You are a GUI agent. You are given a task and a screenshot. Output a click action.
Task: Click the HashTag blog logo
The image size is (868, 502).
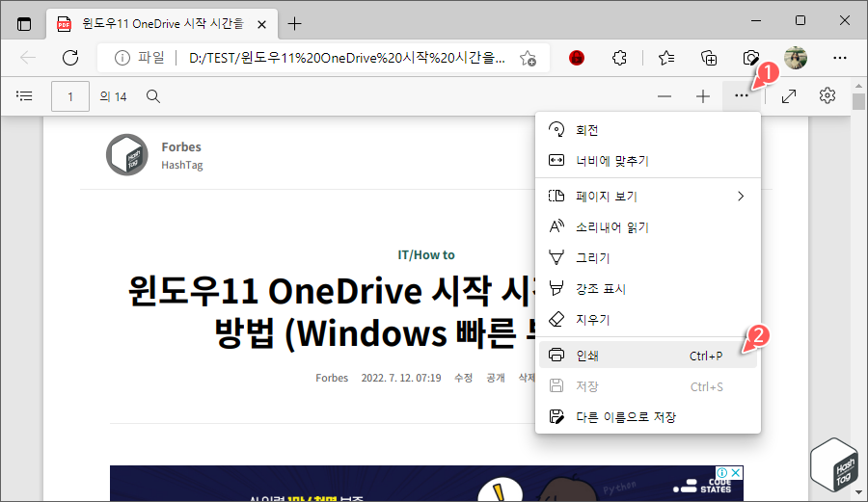click(126, 155)
